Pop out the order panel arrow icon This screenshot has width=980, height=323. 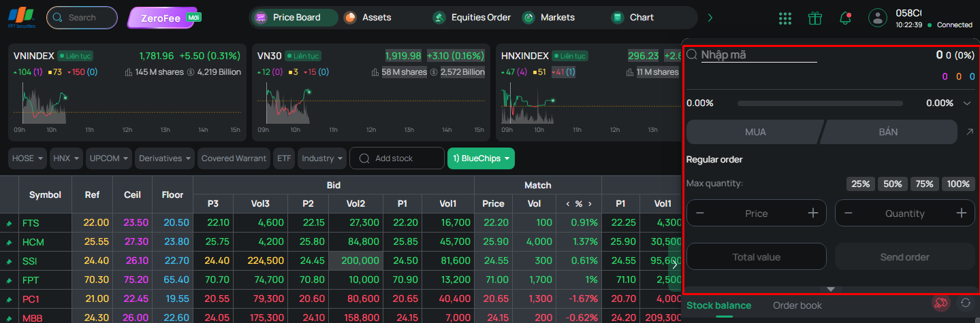[970, 132]
